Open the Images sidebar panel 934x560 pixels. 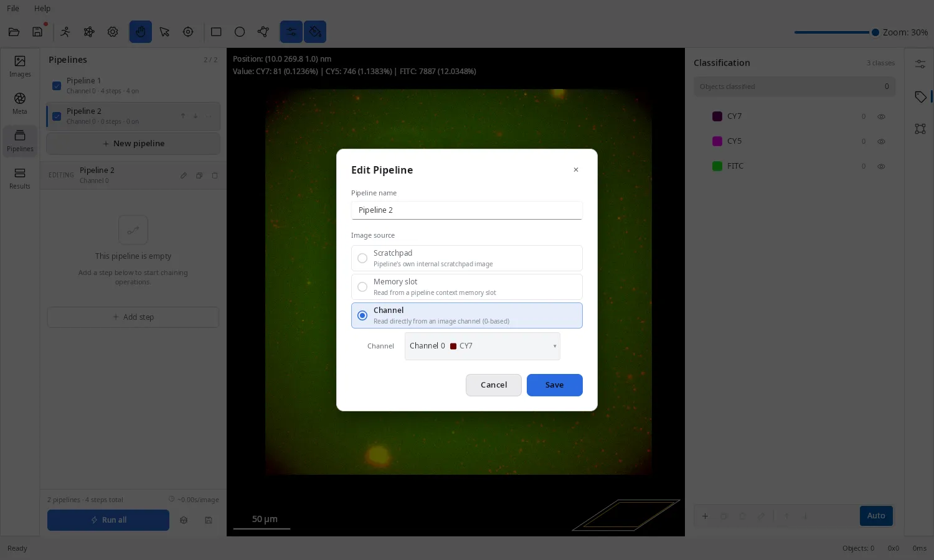[20, 66]
